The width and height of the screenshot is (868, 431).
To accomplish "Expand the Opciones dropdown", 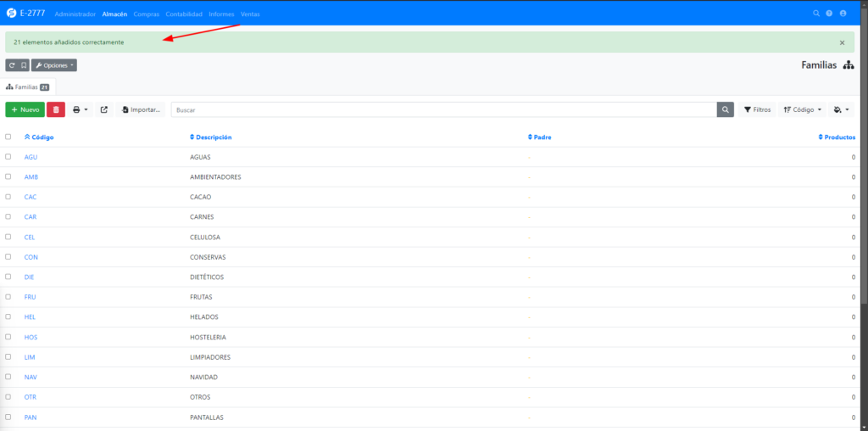I will coord(54,65).
